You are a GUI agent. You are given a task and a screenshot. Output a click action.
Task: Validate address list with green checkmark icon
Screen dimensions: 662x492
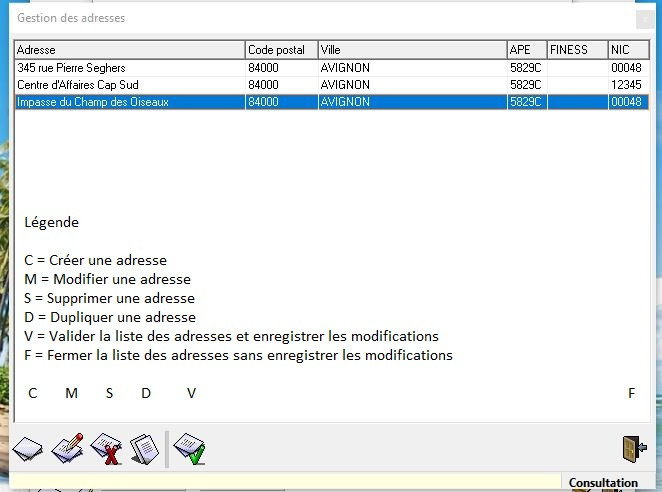tap(190, 449)
